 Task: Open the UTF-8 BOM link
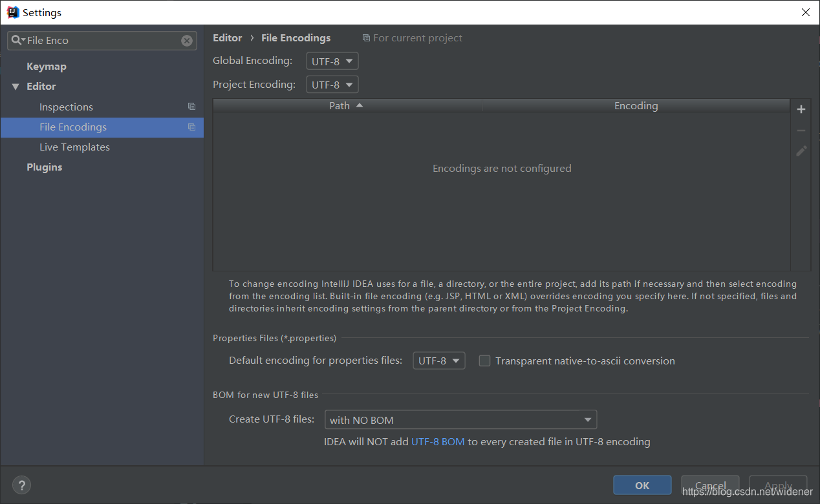(438, 442)
